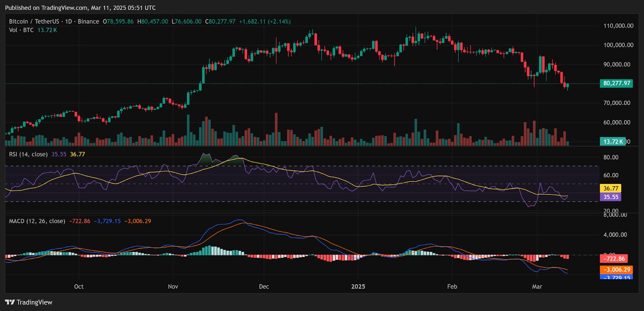Click the green 80,277.97 current price tag

(616, 83)
